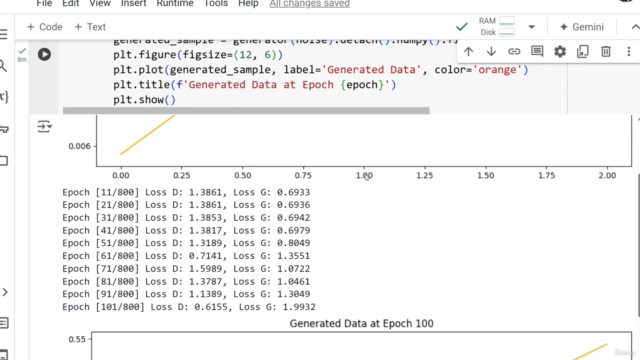Move cell up with the up arrow
Image resolution: width=640 pixels, height=360 pixels.
pos(468,51)
